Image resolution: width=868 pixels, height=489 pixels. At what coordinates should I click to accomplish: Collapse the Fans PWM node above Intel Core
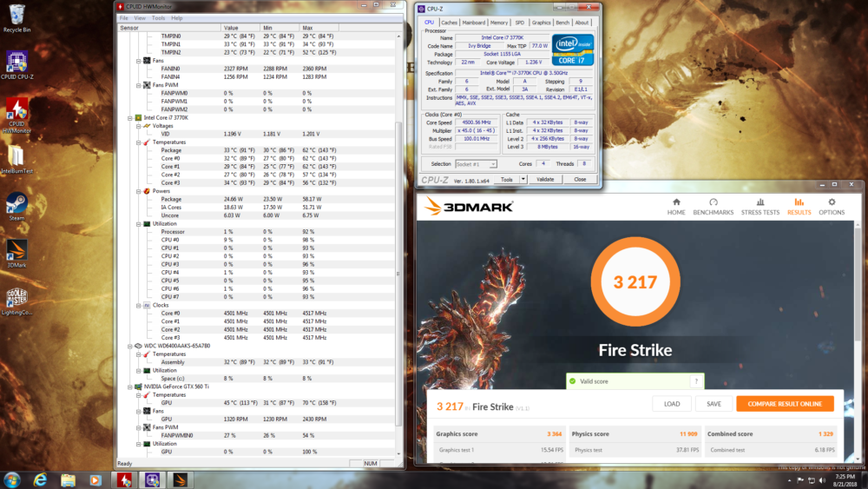(x=138, y=85)
